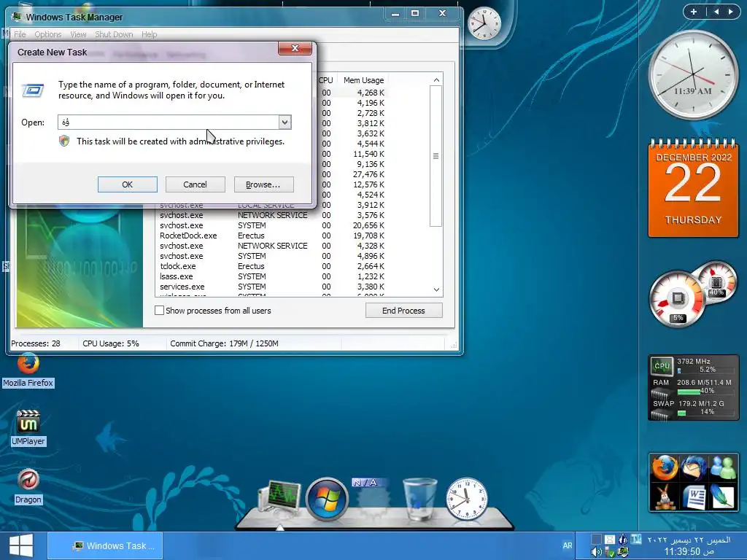Click the sidebar previous arrow
The height and width of the screenshot is (560, 747).
(716, 12)
